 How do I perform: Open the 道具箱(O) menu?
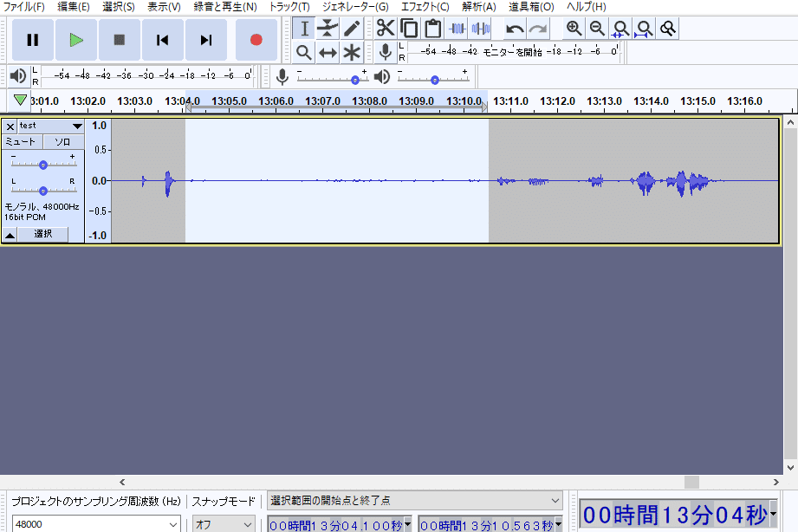tap(531, 7)
